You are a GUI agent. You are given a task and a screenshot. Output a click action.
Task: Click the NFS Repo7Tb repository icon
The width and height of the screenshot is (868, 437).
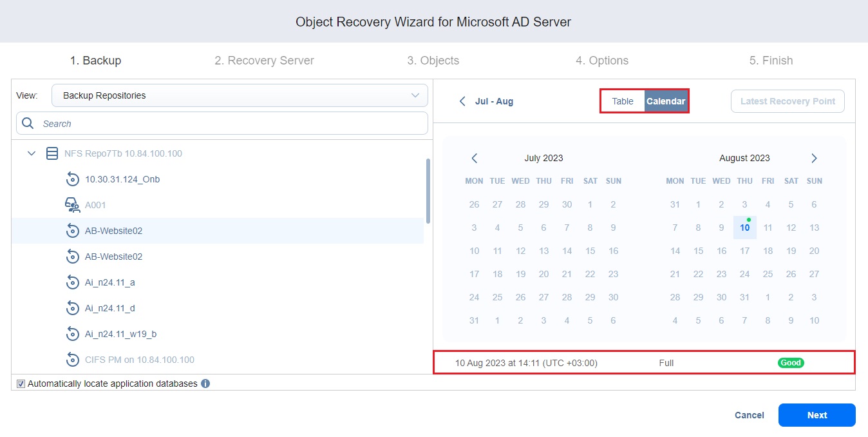tap(52, 153)
